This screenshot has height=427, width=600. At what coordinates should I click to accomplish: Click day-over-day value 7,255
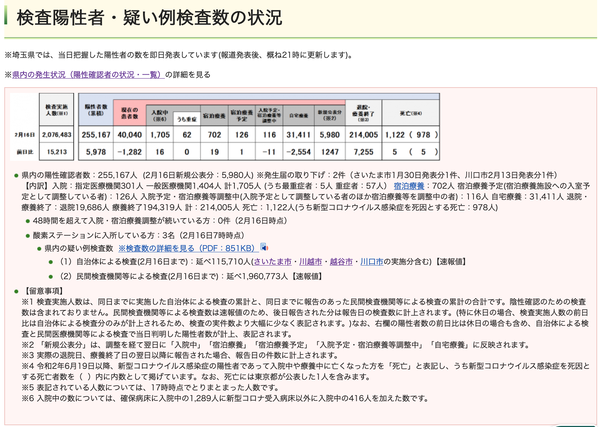(364, 152)
